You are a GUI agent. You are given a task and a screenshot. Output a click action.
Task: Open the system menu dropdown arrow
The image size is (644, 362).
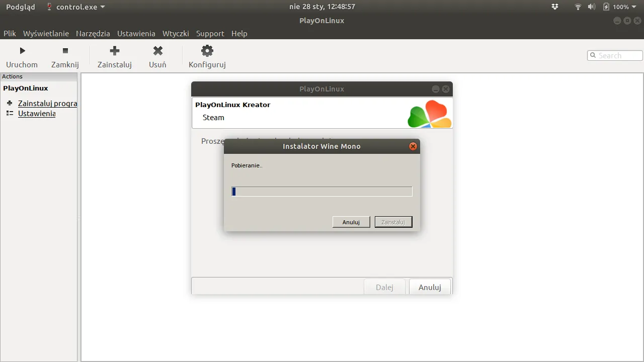click(x=634, y=7)
